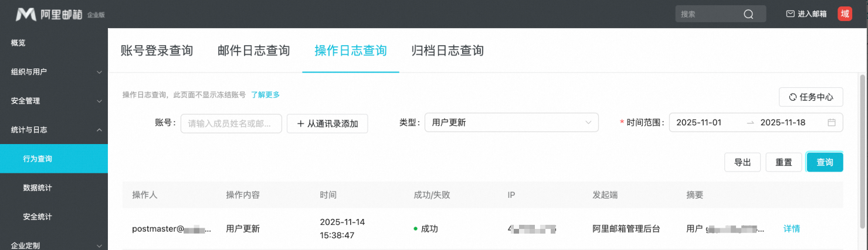Screen dimensions: 868x250
Task: Click the calendar icon in time range
Action: tap(831, 122)
